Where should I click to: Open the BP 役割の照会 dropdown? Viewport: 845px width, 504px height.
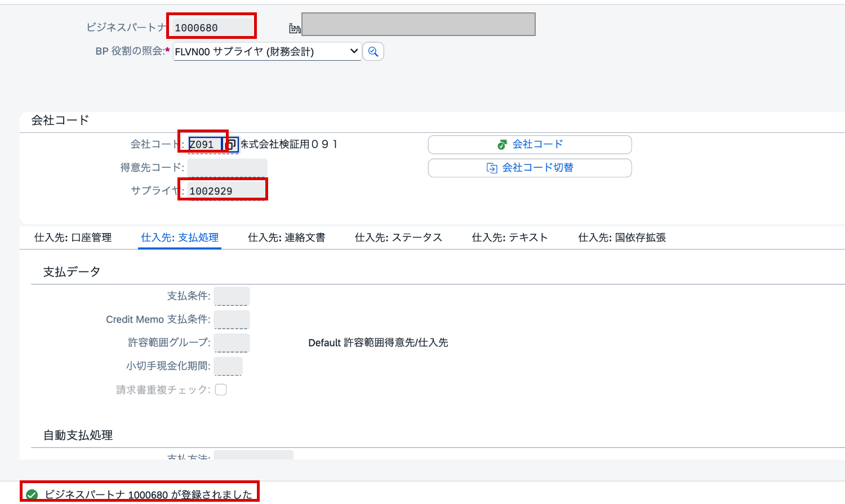tap(267, 51)
